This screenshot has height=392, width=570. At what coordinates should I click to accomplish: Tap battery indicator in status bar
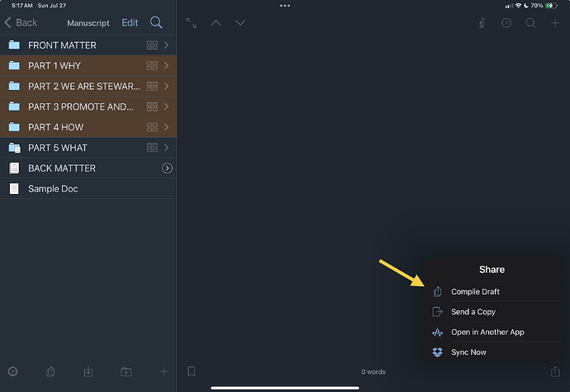[x=551, y=6]
